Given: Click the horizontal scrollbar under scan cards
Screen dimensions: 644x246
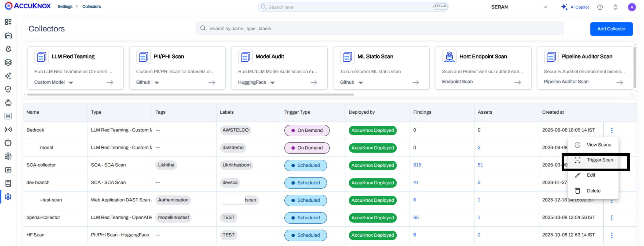Looking at the screenshot, I should click(191, 95).
